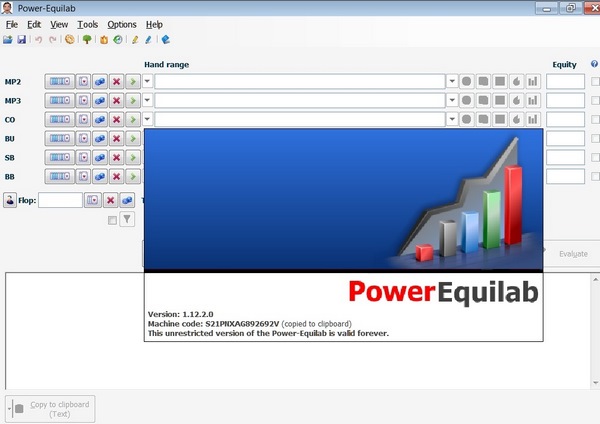This screenshot has height=424, width=600.
Task: Open the Options menu
Action: point(122,24)
